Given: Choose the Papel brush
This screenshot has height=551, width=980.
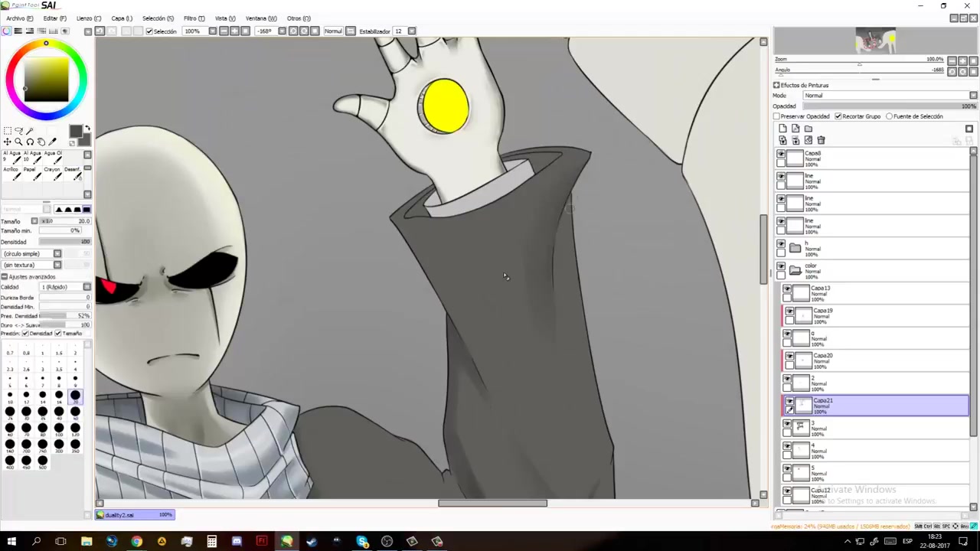Looking at the screenshot, I should (x=33, y=173).
